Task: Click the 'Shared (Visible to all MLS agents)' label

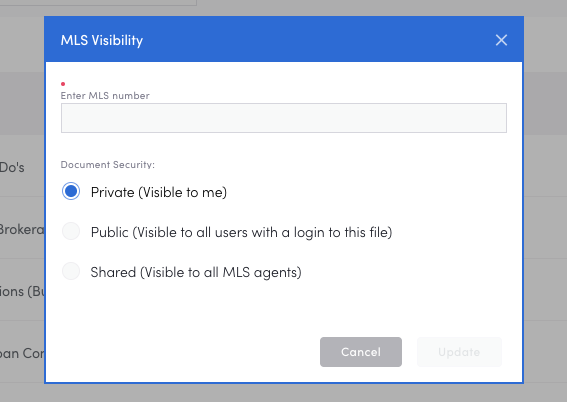Action: point(196,272)
